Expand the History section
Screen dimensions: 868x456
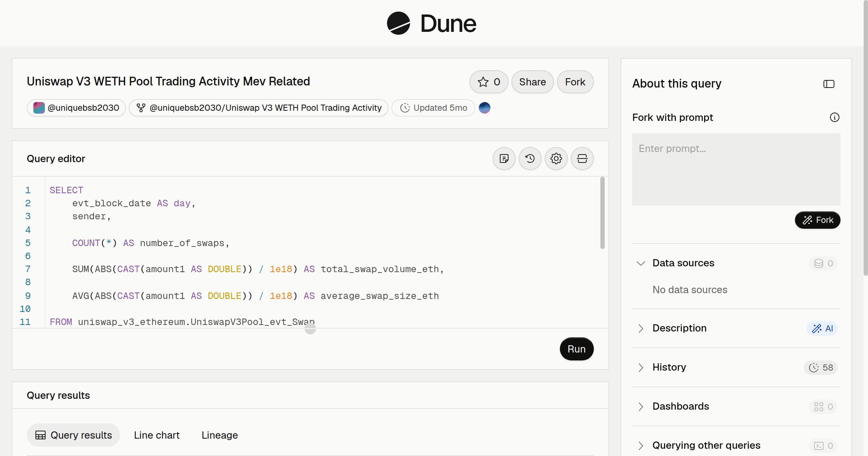coord(641,367)
